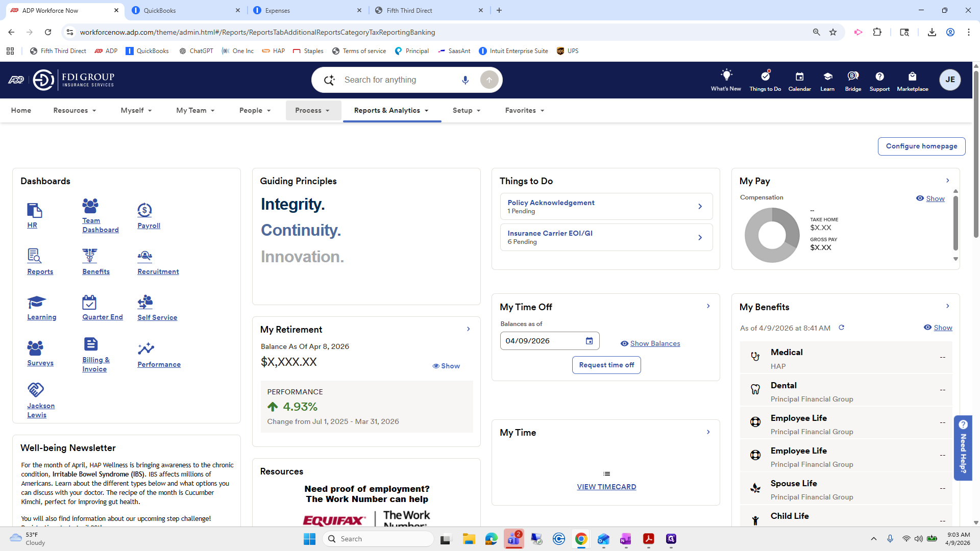Viewport: 980px width, 551px height.
Task: Open the Principal bookmark
Action: pyautogui.click(x=411, y=51)
